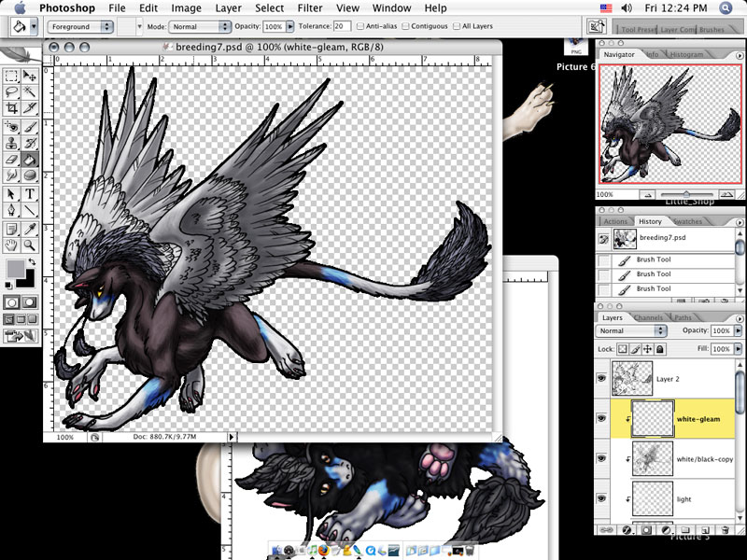The image size is (747, 560).
Task: Toggle Lock all padlock in Layers
Action: click(660, 349)
